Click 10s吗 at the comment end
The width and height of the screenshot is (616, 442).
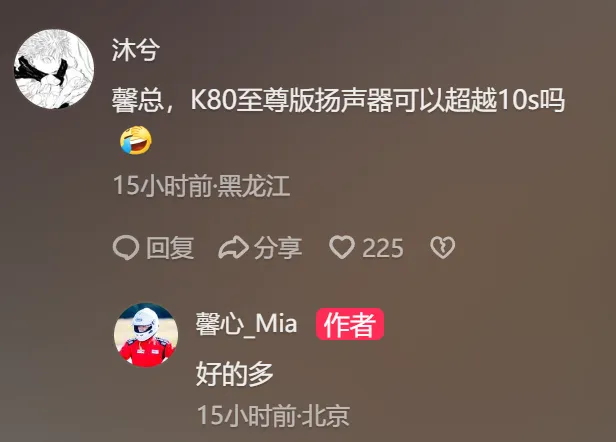click(531, 100)
